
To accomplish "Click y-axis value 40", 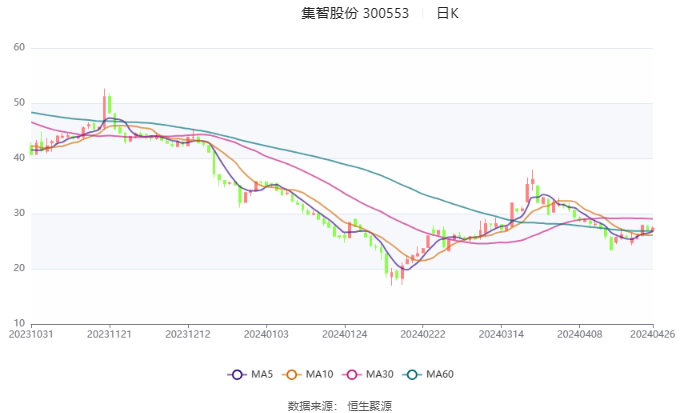I will (19, 158).
